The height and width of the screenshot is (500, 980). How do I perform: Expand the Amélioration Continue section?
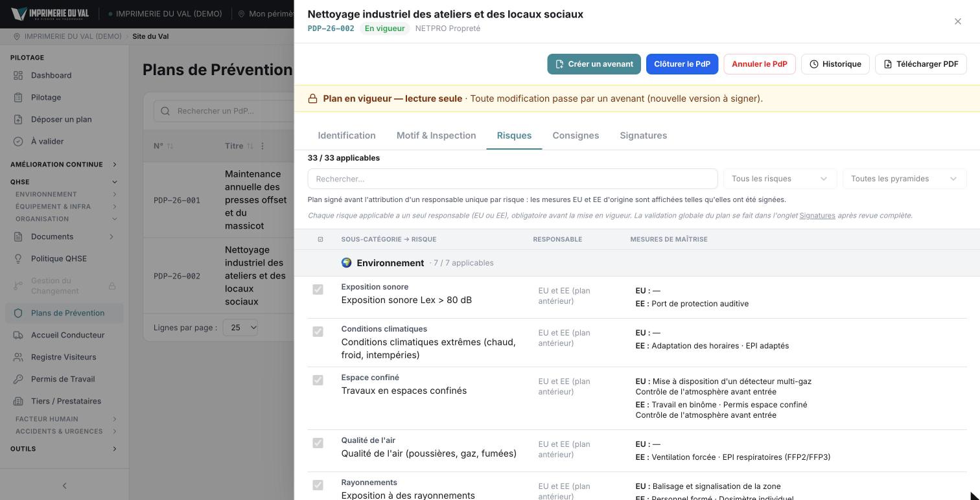click(64, 165)
